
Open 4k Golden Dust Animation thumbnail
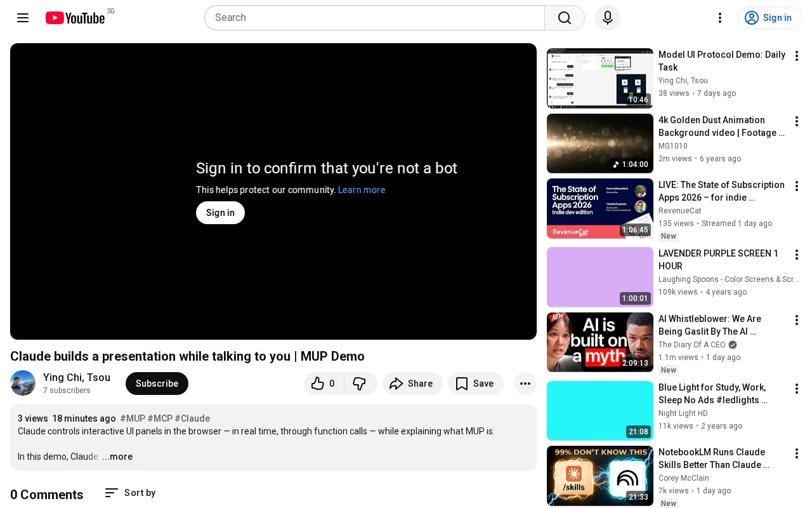pyautogui.click(x=600, y=144)
